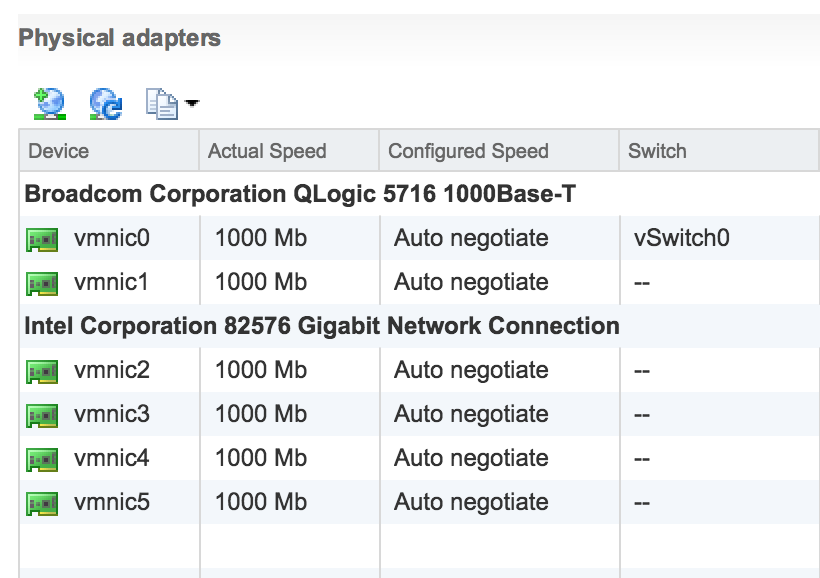Click the 1000 Mb speed of vmnic5
Viewport: 820px width, 578px height.
pos(261,502)
